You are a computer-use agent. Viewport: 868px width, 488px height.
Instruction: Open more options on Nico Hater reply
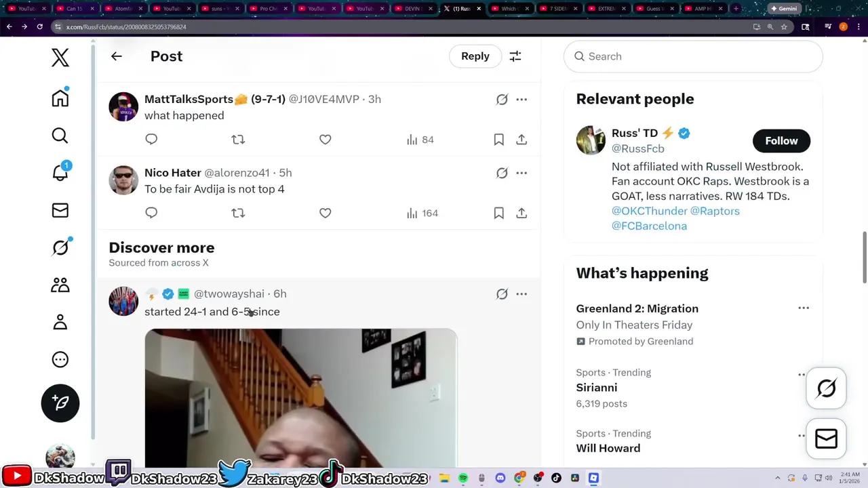pos(521,173)
